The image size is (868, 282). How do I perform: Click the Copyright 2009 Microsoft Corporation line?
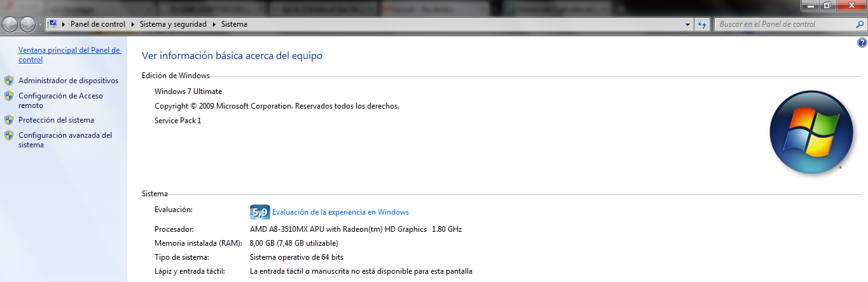coord(277,106)
